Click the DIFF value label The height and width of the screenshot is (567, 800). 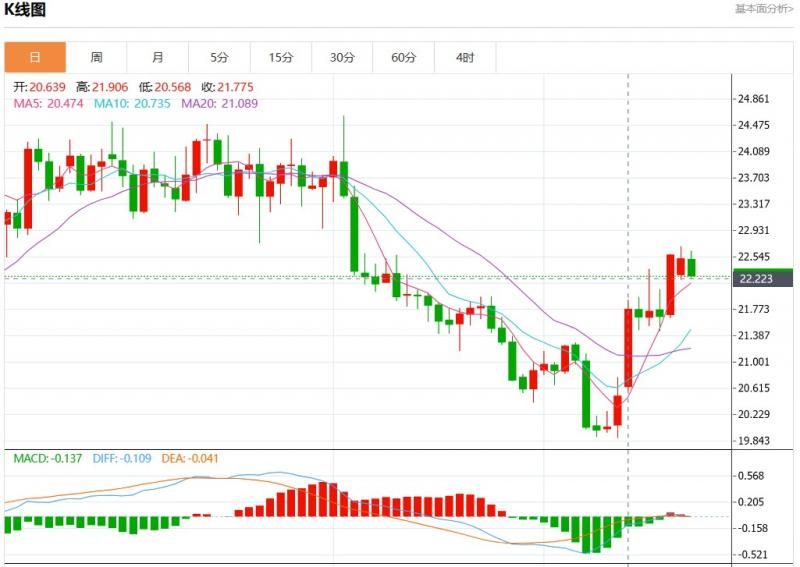pos(120,459)
